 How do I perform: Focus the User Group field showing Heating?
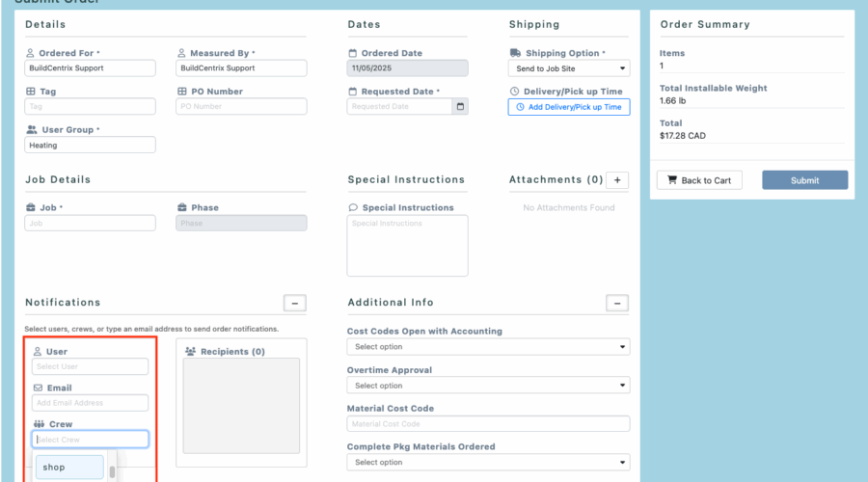click(x=90, y=145)
